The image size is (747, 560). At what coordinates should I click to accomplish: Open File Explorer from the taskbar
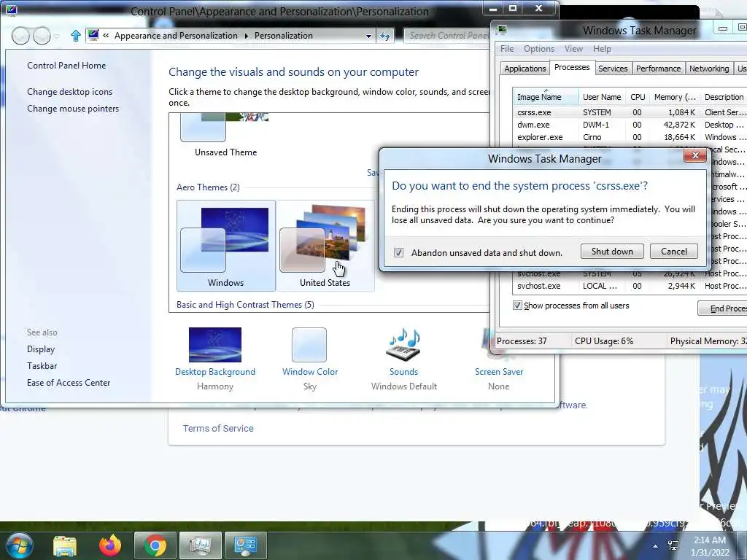pos(65,545)
